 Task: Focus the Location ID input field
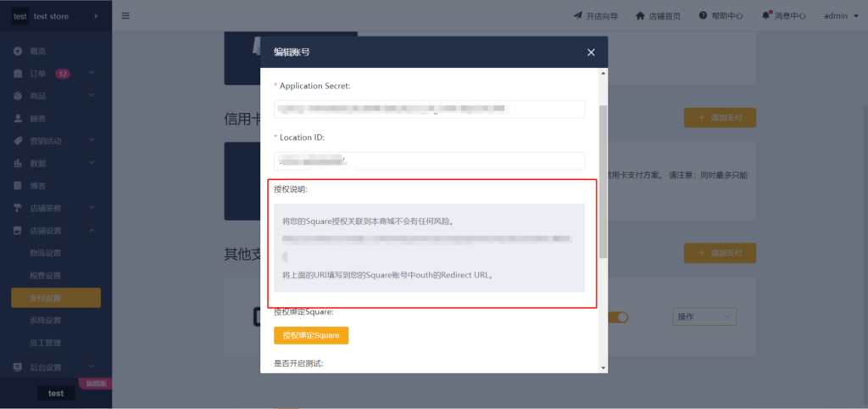click(x=430, y=160)
